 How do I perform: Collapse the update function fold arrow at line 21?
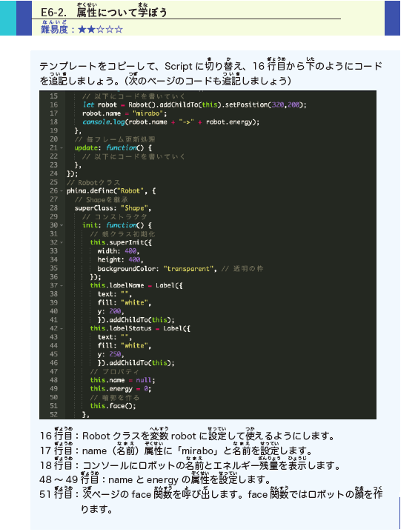(x=62, y=148)
